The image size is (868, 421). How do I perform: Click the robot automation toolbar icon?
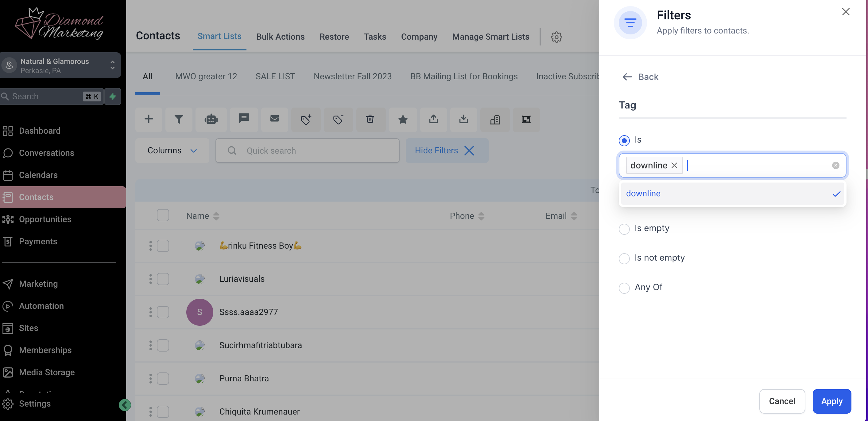click(211, 120)
